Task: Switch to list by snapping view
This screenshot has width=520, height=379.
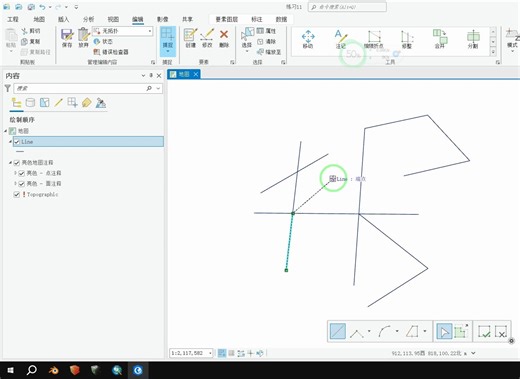Action: pos(72,103)
